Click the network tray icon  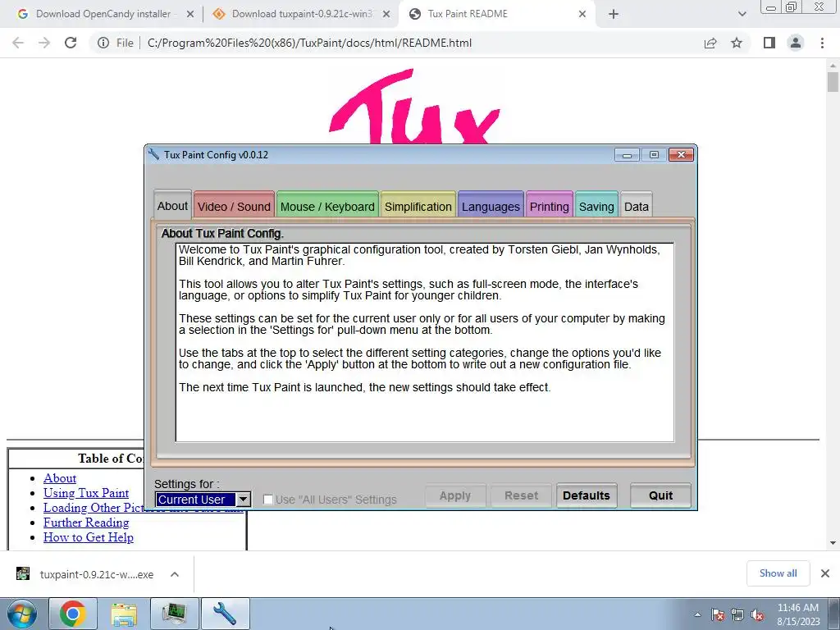[x=737, y=614]
